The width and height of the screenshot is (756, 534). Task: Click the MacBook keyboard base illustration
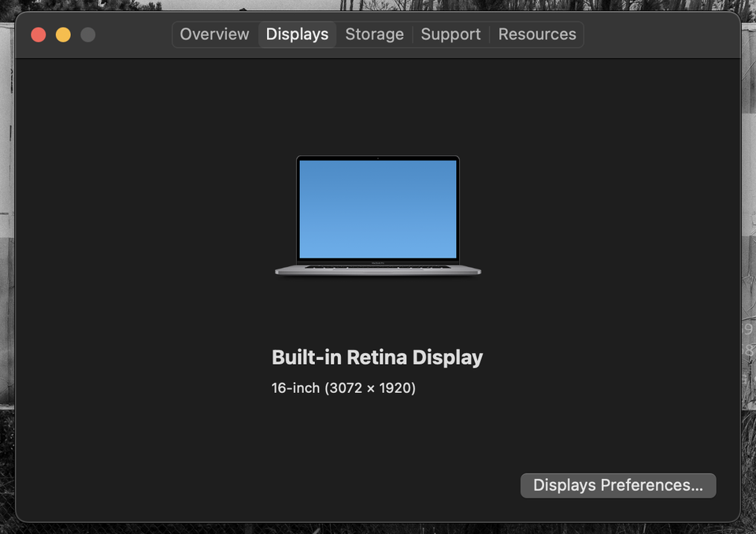(x=378, y=269)
